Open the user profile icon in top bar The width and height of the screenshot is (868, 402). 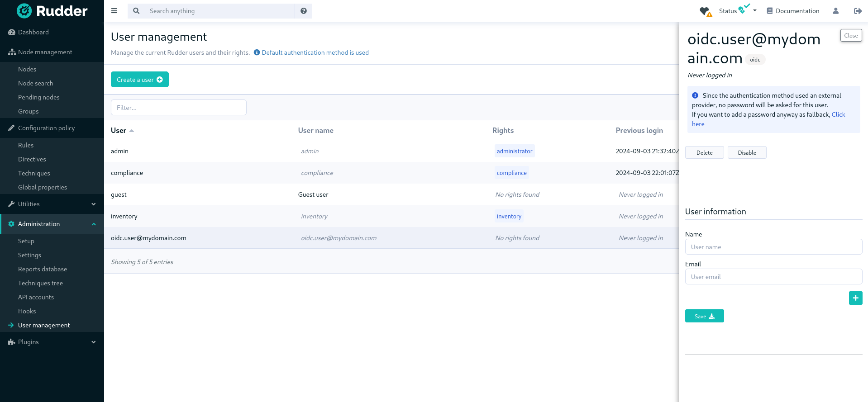pos(835,11)
